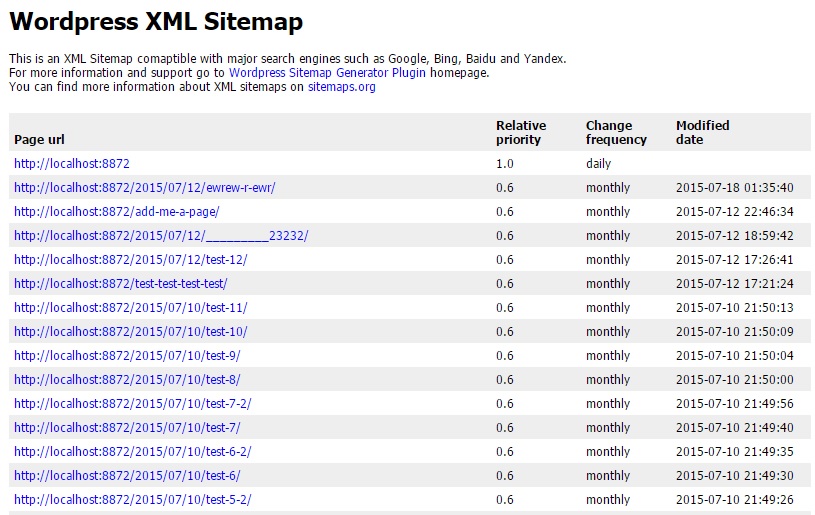Open the test-6 post link
Screen dimensions: 815x515
click(127, 476)
